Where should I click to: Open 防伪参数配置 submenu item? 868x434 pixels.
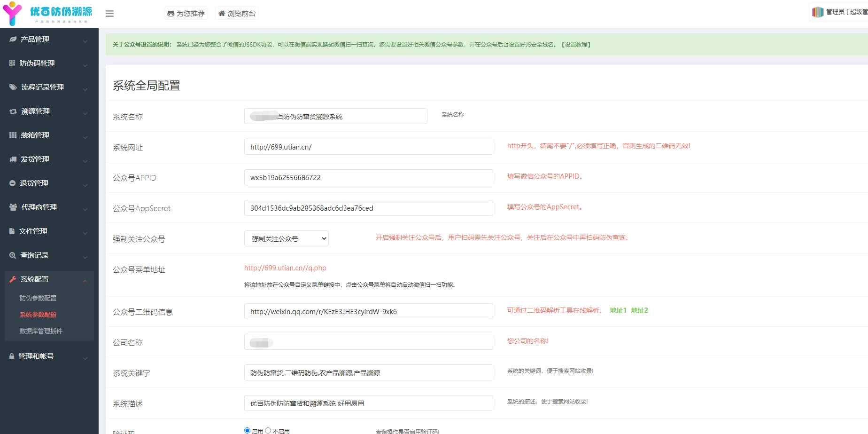pyautogui.click(x=38, y=298)
